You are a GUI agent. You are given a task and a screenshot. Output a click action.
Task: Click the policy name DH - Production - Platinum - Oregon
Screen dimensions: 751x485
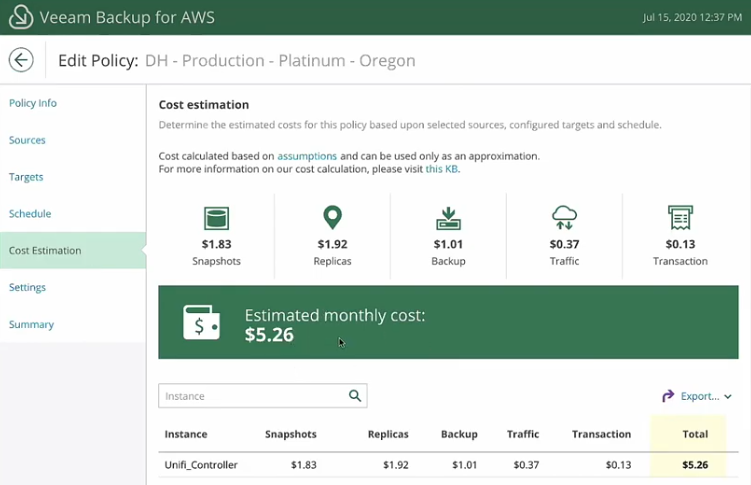(x=280, y=61)
